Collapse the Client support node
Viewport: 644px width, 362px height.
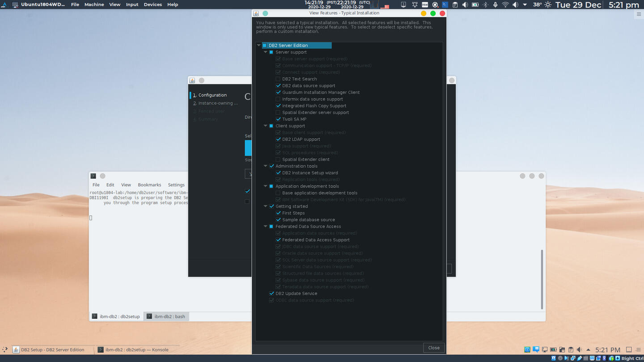(265, 126)
